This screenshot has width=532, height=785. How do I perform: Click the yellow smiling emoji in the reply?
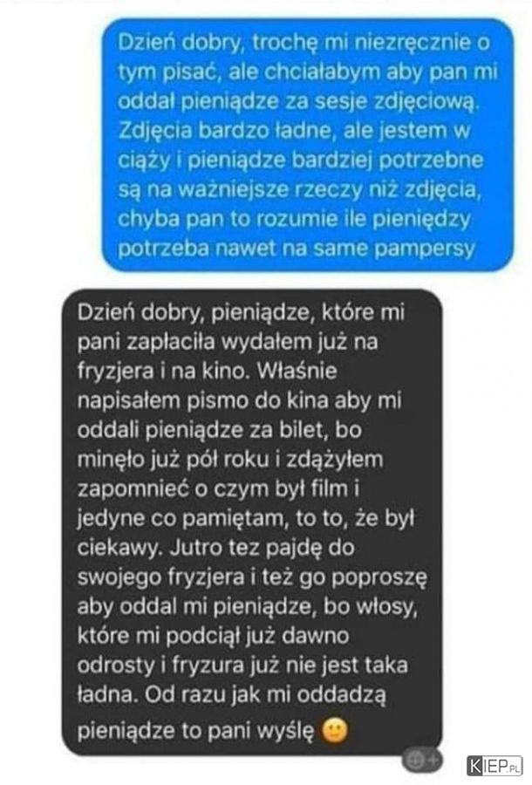coord(335,731)
